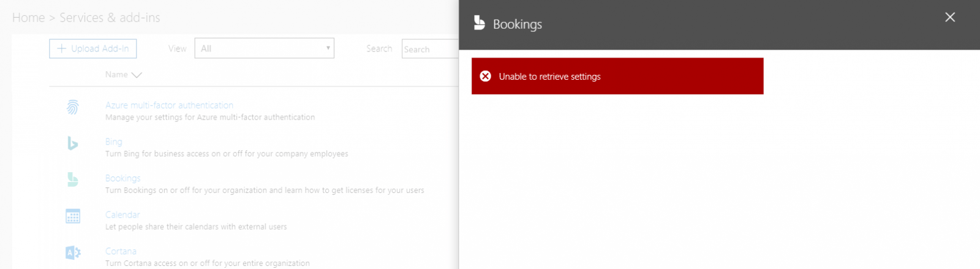Click the Bookings logo in panel header
This screenshot has height=269, width=980.
(479, 23)
